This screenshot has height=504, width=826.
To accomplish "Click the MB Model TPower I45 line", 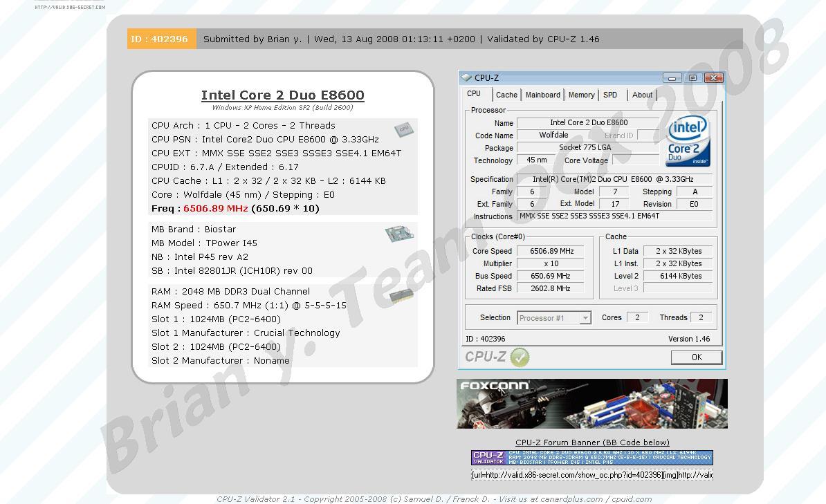I will pyautogui.click(x=204, y=243).
